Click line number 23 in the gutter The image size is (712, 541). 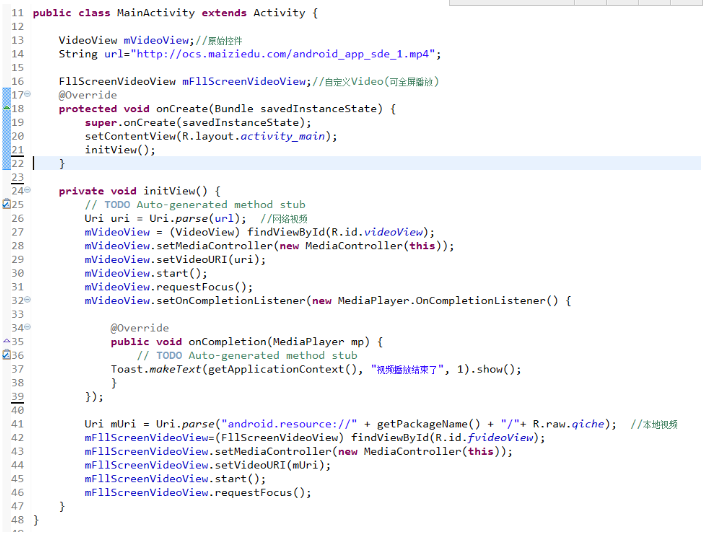tap(17, 177)
